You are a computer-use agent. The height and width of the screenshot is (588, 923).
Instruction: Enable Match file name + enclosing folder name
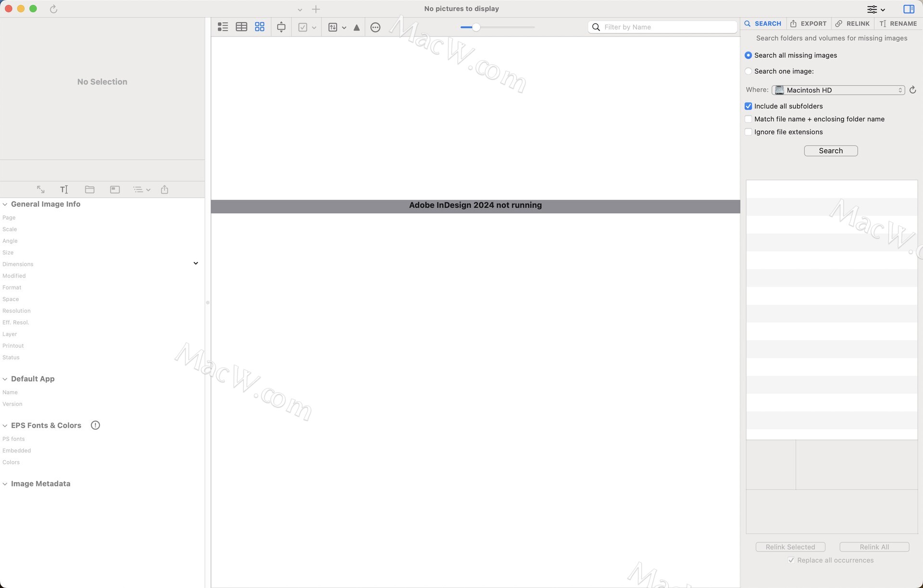click(x=748, y=119)
